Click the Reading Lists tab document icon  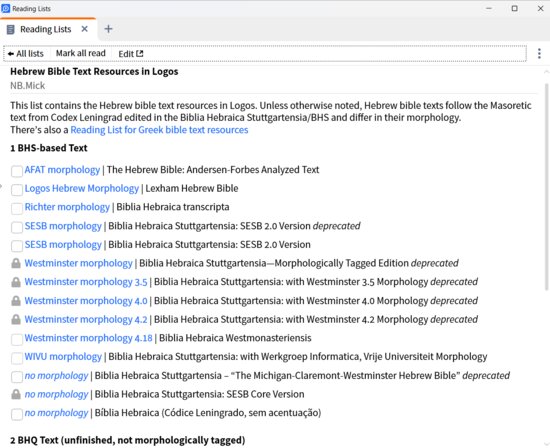[11, 29]
